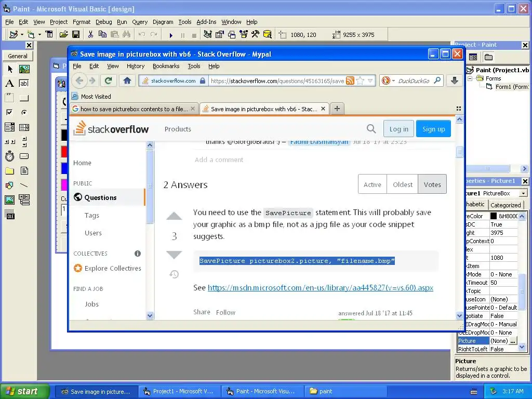This screenshot has height=399, width=532.
Task: Select the TextBox control in the toolbox
Action: pyautogui.click(x=24, y=84)
